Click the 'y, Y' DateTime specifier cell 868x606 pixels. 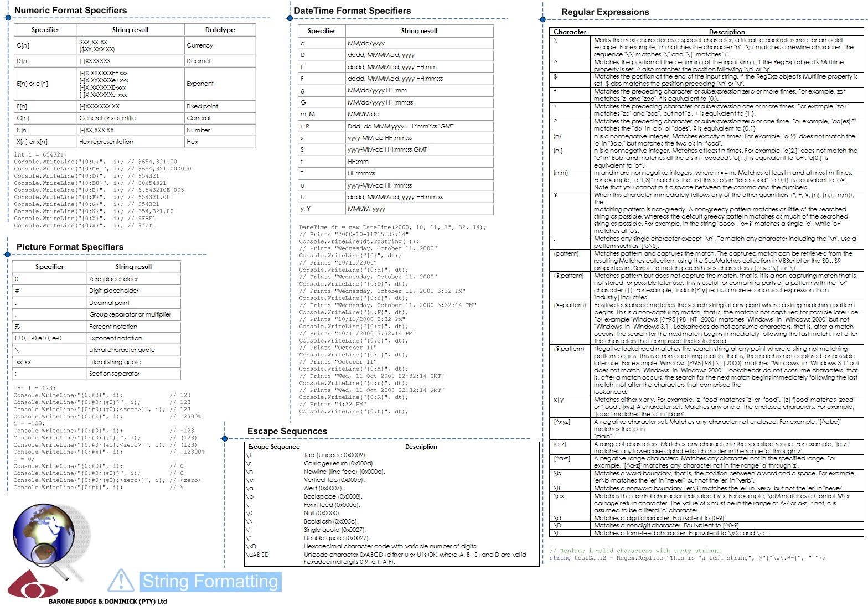point(322,209)
